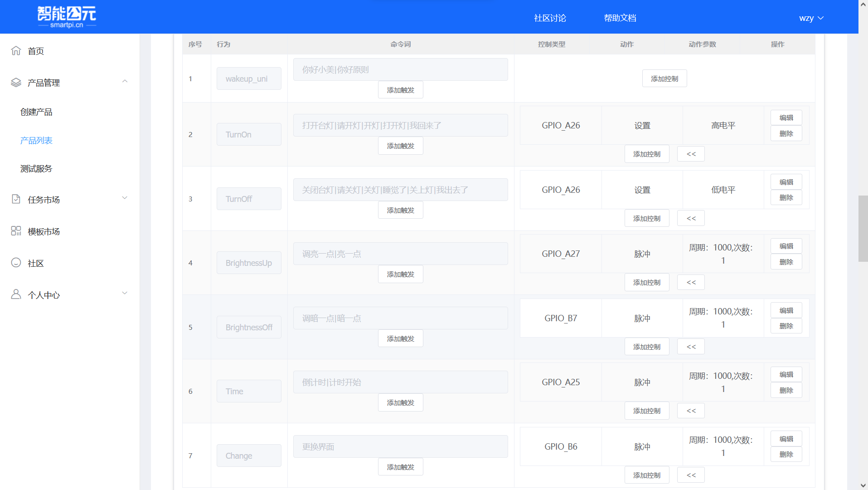Click 添加控制 in the wakeup_uni row
The height and width of the screenshot is (490, 868).
pyautogui.click(x=664, y=78)
